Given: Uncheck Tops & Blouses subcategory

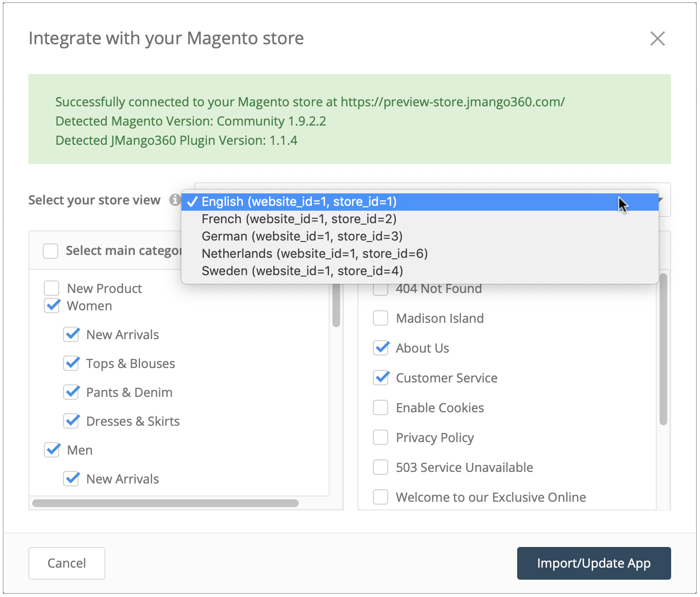Looking at the screenshot, I should pyautogui.click(x=72, y=364).
